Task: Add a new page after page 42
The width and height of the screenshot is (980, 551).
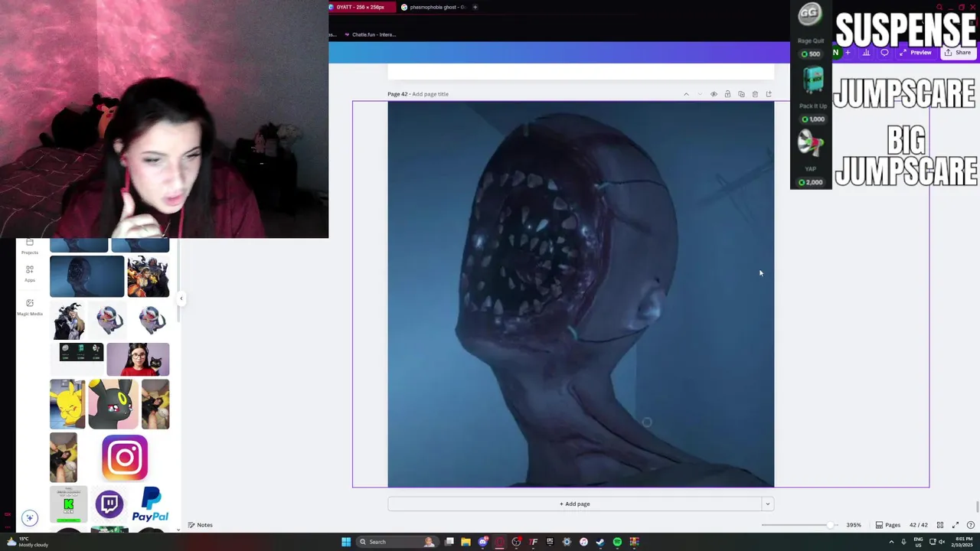Action: tap(769, 94)
